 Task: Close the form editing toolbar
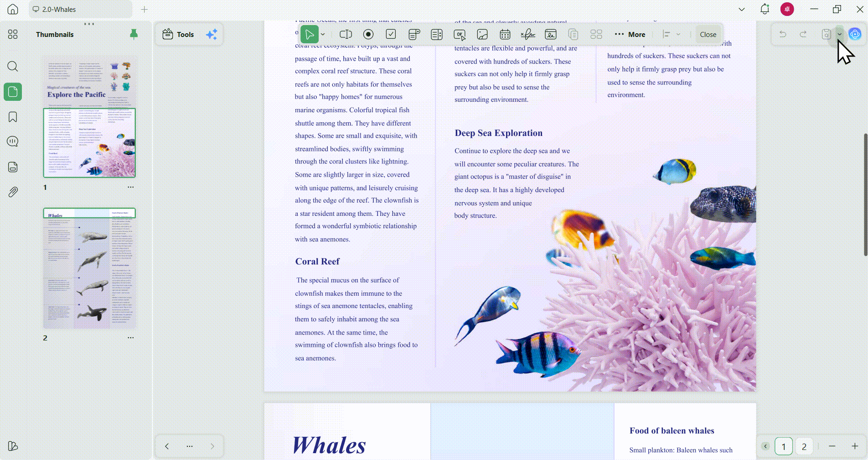coord(708,34)
